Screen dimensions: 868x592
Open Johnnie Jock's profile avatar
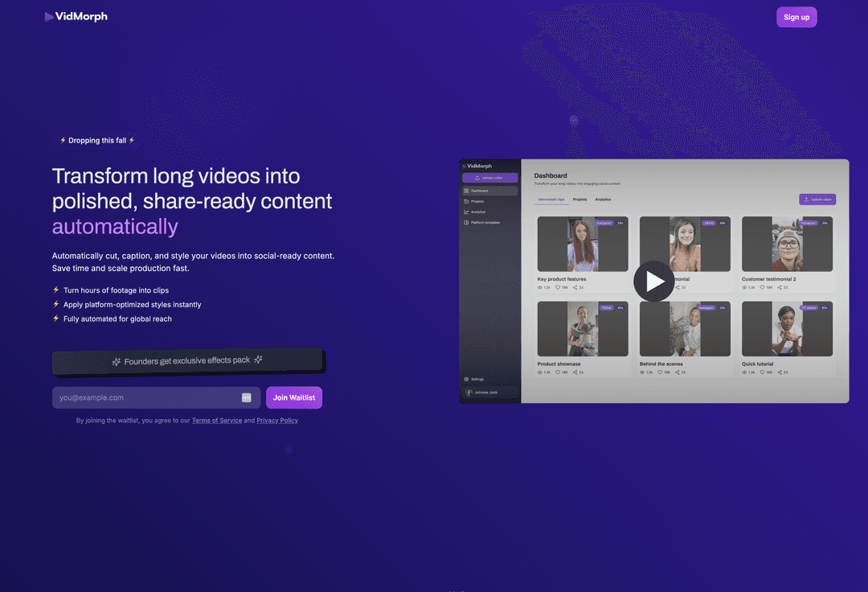coord(469,392)
